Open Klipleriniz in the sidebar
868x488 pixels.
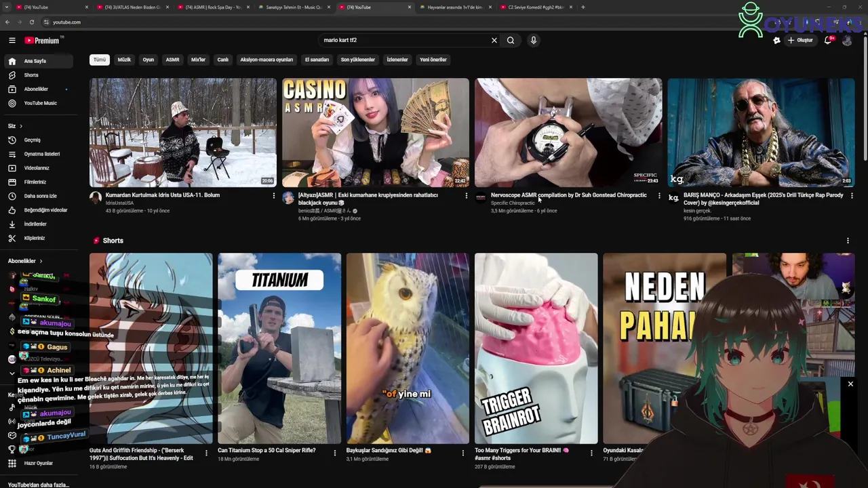pos(39,238)
